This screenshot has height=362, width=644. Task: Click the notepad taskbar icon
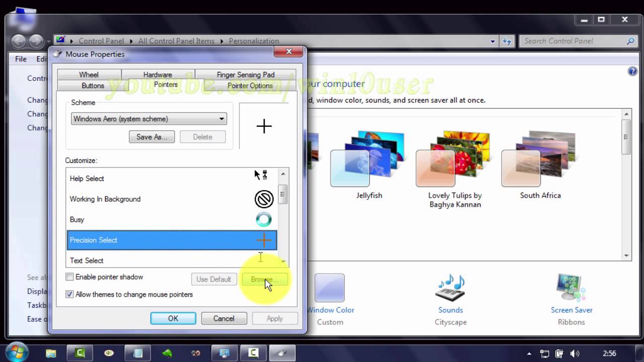[138, 353]
